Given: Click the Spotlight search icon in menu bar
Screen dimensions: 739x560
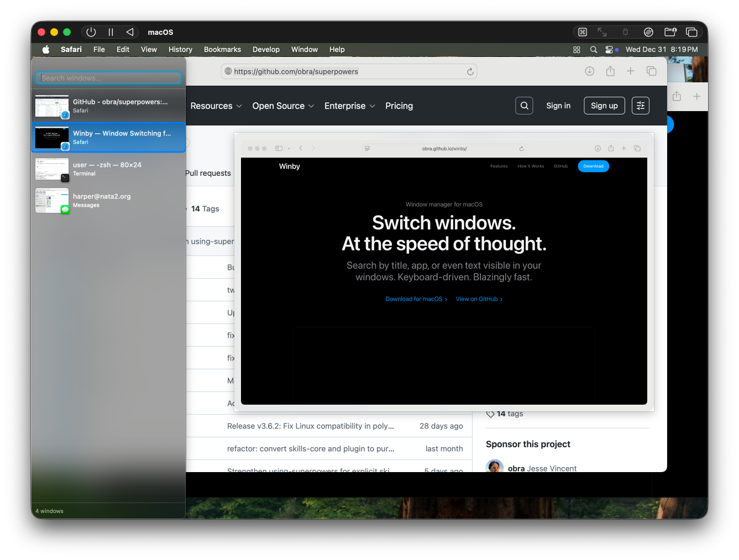Looking at the screenshot, I should pyautogui.click(x=594, y=49).
